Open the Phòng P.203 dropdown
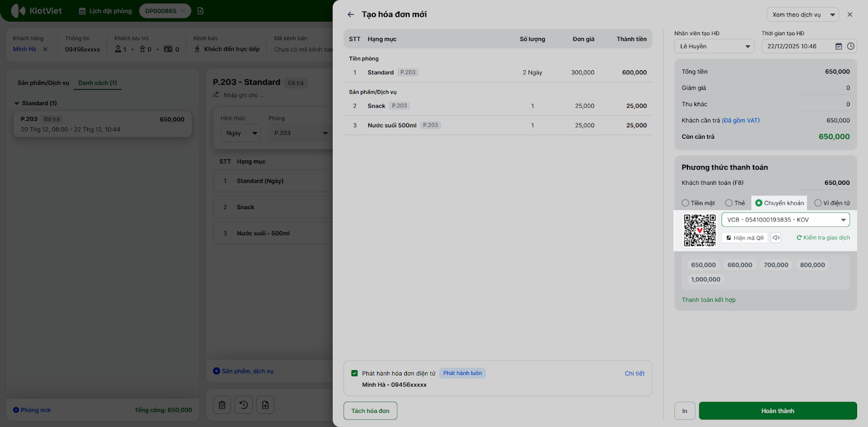The image size is (868, 427). pos(300,133)
